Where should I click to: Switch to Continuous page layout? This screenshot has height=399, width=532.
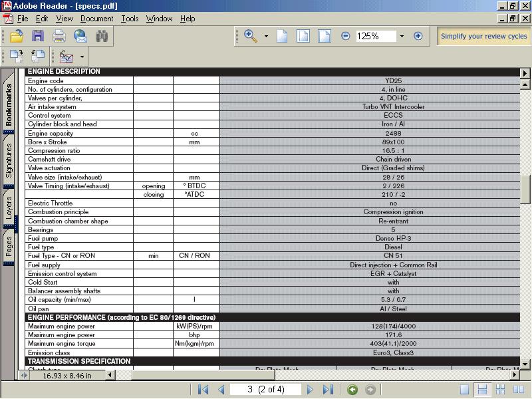(x=483, y=390)
